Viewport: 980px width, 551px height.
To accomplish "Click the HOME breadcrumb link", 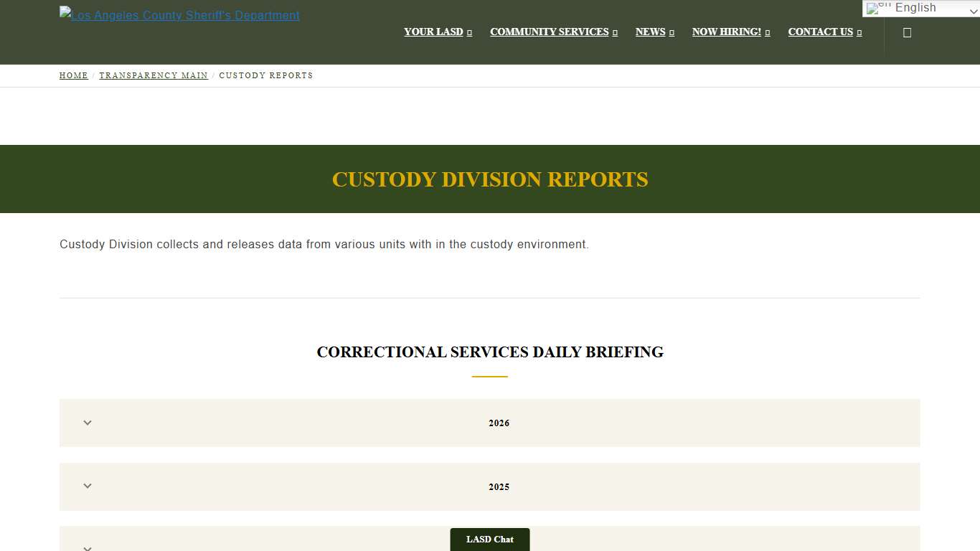I will (x=73, y=75).
